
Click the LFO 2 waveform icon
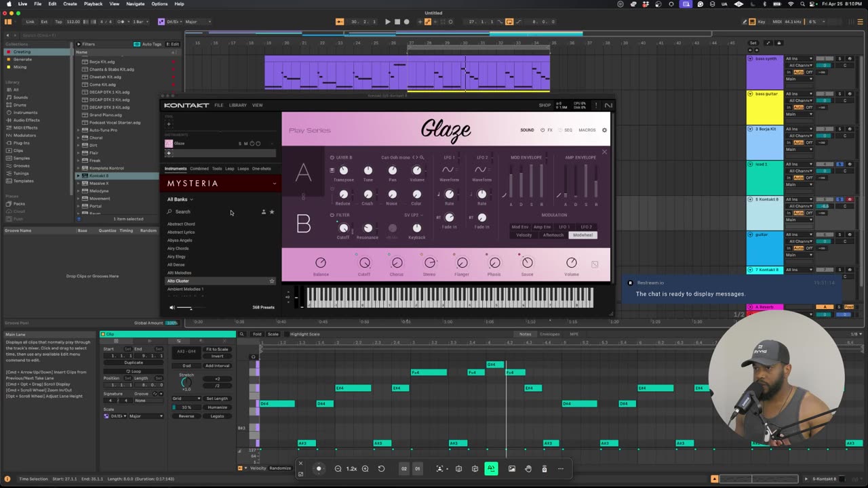click(x=481, y=169)
